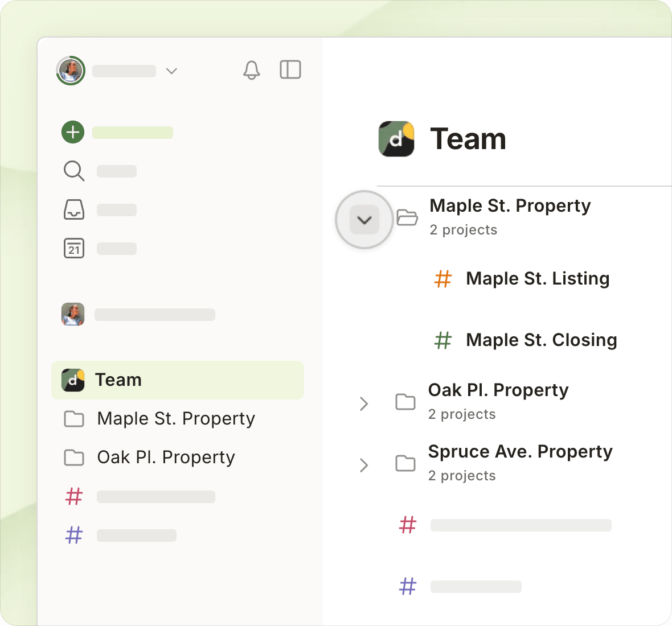Click the profile avatar in sidebar header

coord(71,71)
